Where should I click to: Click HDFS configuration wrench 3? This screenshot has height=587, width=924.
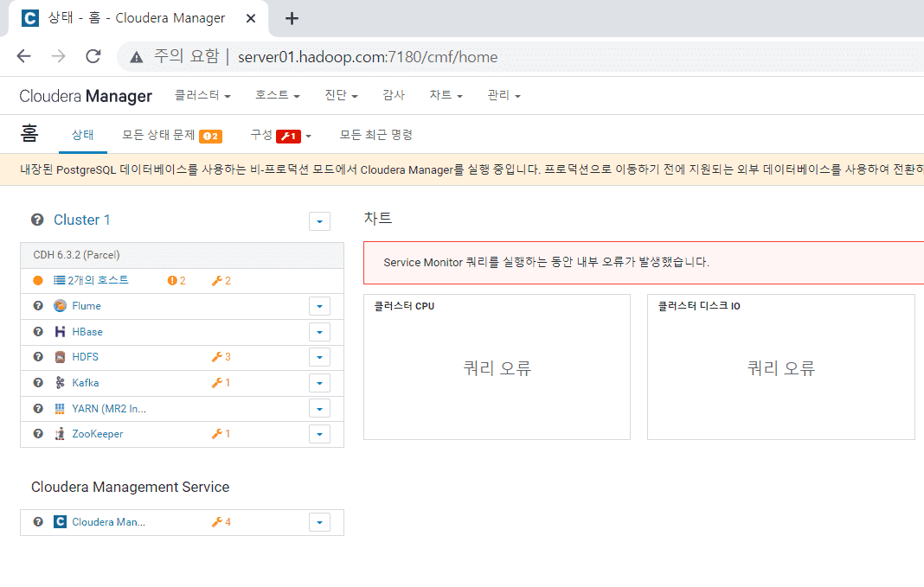pos(221,357)
